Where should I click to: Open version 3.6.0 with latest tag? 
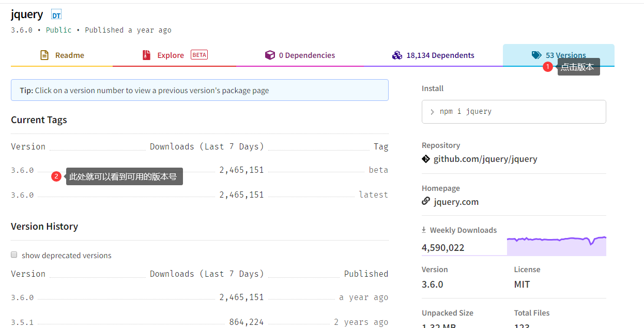(x=22, y=195)
